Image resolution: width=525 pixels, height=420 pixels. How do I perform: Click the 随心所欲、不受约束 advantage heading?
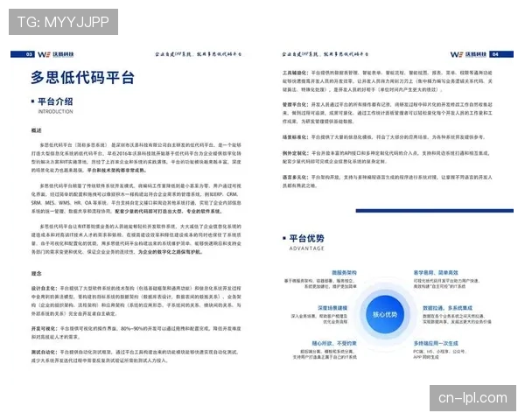(334, 343)
